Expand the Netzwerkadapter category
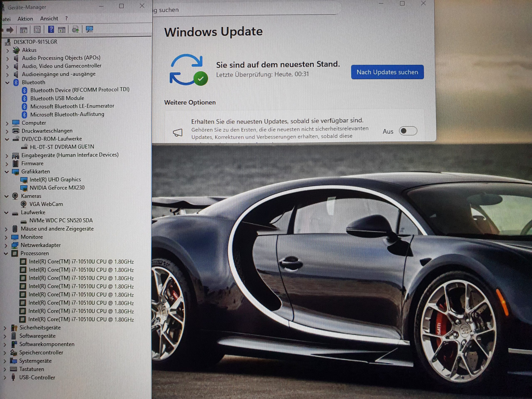 pyautogui.click(x=6, y=245)
